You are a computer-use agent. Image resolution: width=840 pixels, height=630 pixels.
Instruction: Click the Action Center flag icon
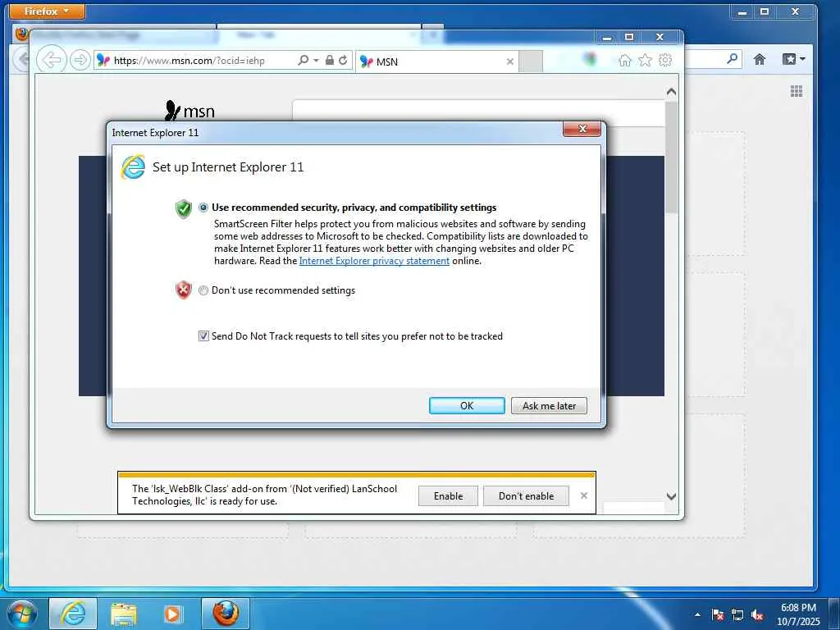pos(718,614)
